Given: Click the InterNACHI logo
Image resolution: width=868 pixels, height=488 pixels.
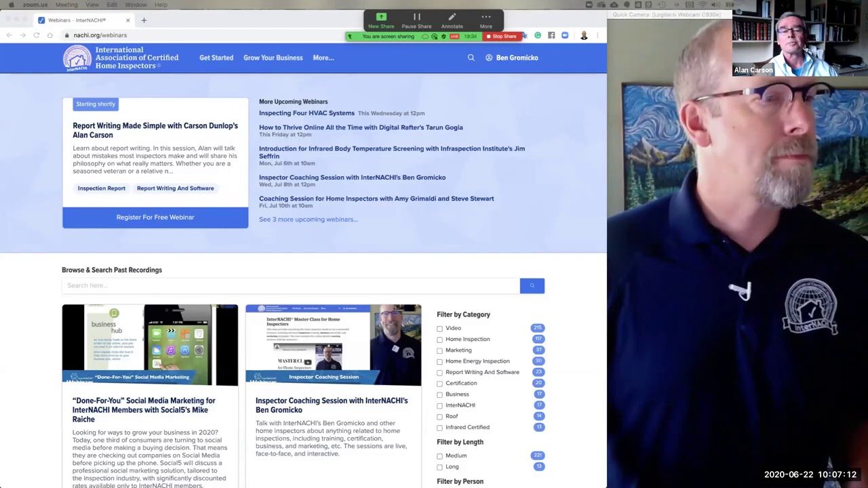Looking at the screenshot, I should pos(121,58).
